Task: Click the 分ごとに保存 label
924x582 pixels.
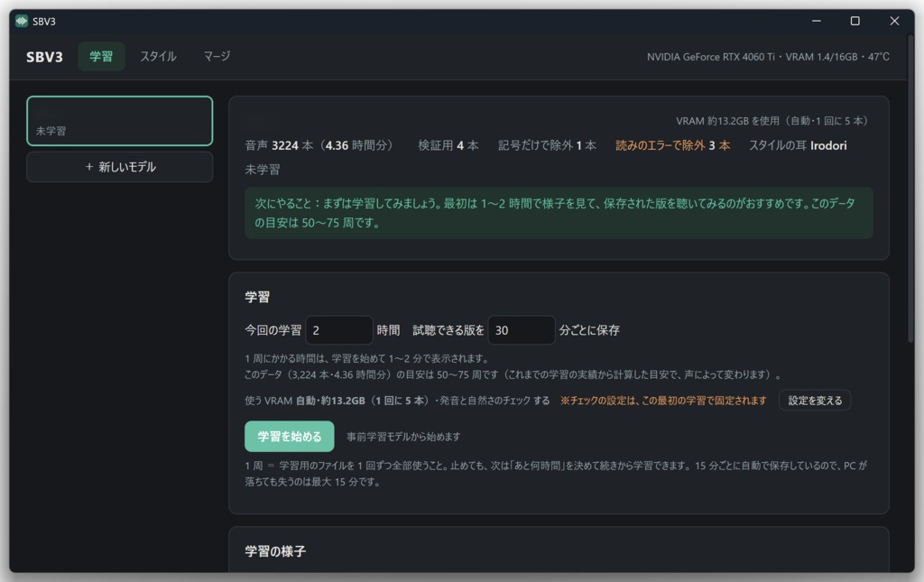Action: click(x=589, y=330)
